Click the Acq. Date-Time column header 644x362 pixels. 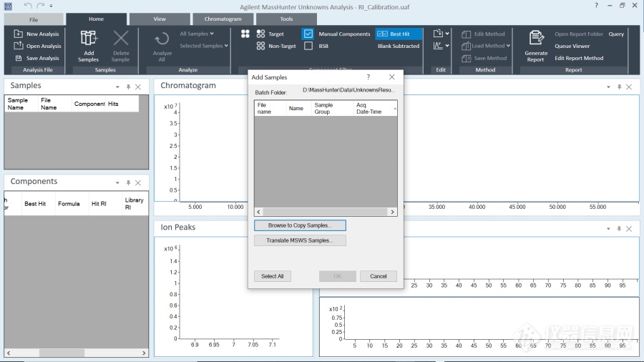coord(375,108)
